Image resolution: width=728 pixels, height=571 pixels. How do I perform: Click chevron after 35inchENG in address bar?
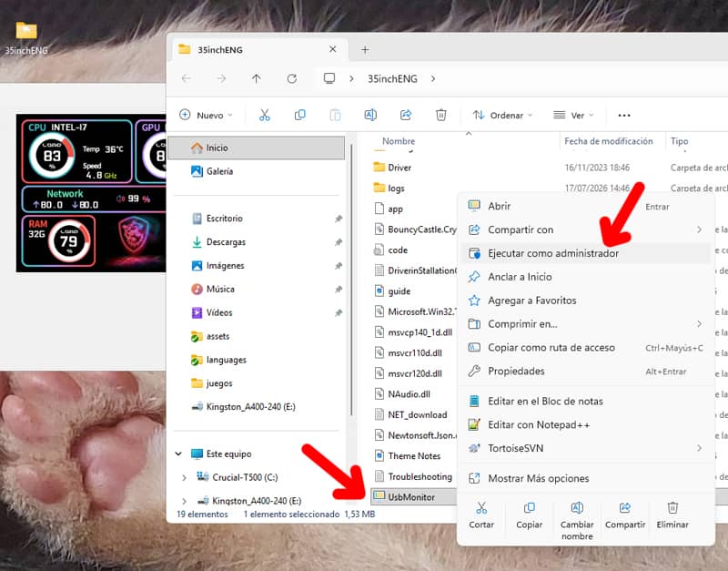(x=433, y=78)
